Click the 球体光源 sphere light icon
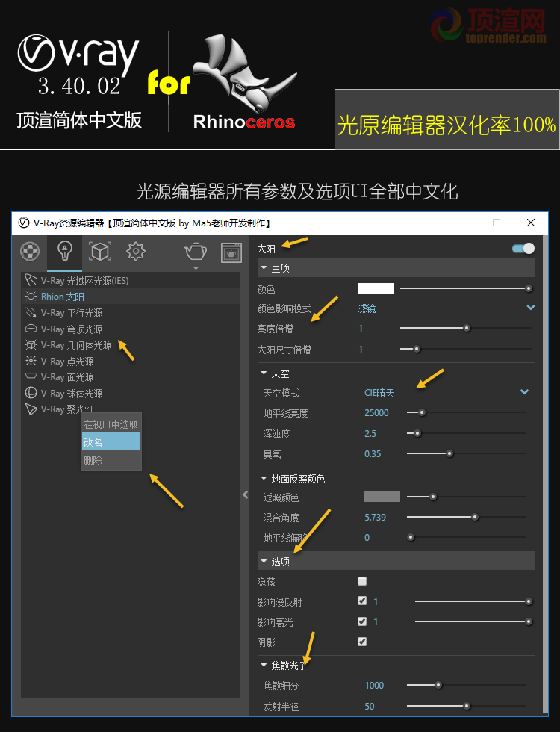Image resolution: width=560 pixels, height=732 pixels. (x=31, y=393)
